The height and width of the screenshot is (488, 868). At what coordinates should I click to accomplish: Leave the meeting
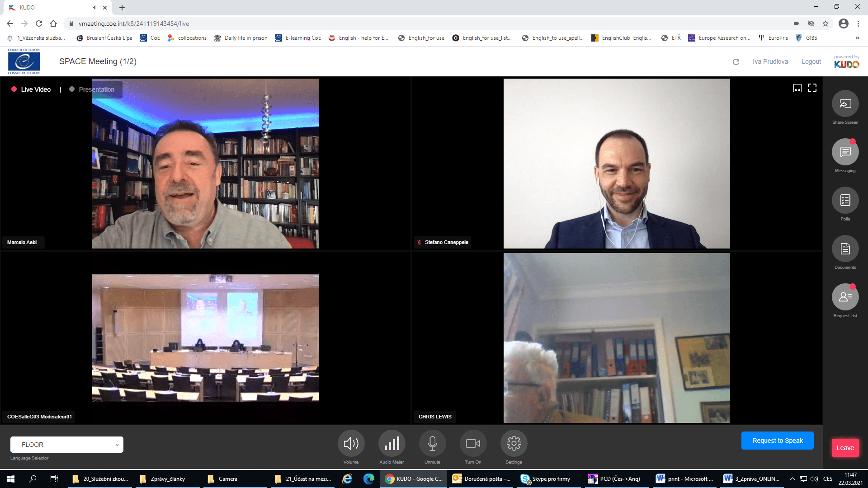click(x=844, y=448)
